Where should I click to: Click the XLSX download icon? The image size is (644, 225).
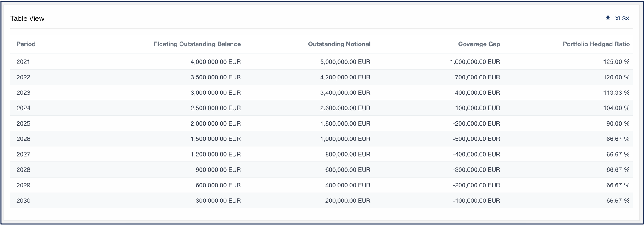608,18
